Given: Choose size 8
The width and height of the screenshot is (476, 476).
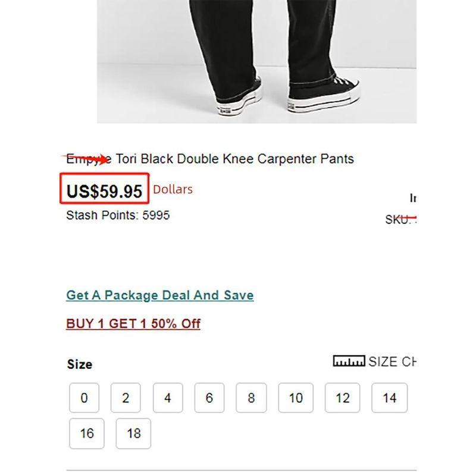Looking at the screenshot, I should tap(251, 398).
